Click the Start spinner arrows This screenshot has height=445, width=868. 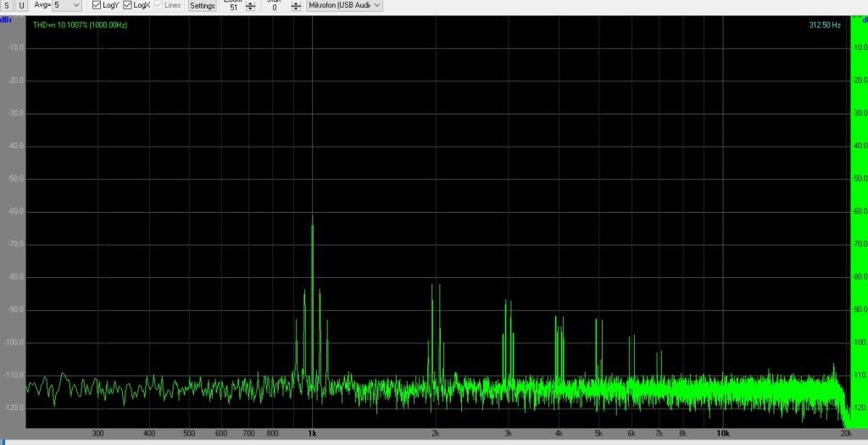[296, 7]
